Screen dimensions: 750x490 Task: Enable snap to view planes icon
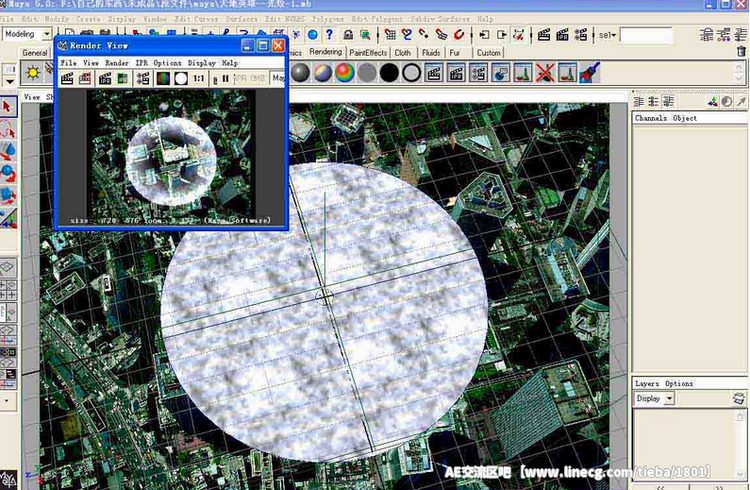(441, 34)
